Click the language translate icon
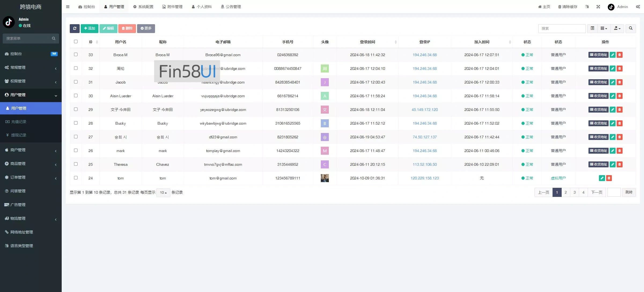The height and width of the screenshot is (292, 644). point(587,7)
